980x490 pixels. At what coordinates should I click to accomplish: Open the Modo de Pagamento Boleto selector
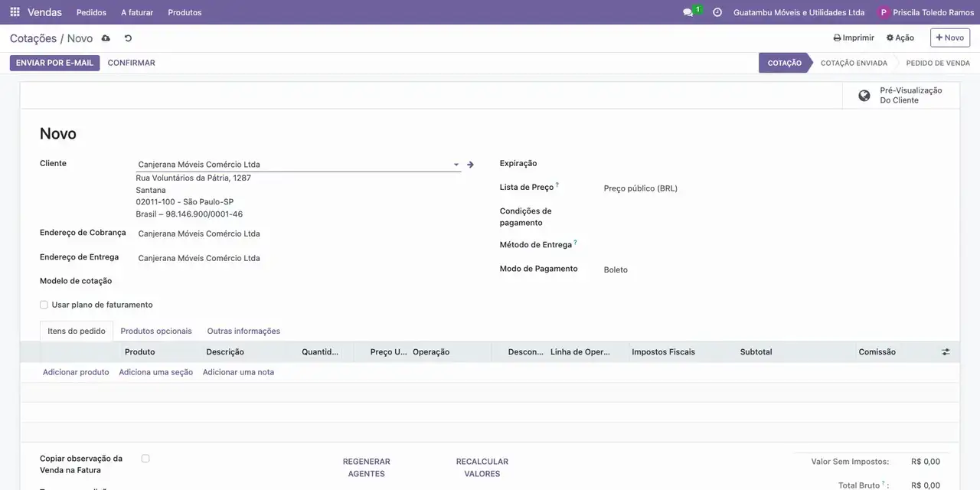tap(773, 269)
